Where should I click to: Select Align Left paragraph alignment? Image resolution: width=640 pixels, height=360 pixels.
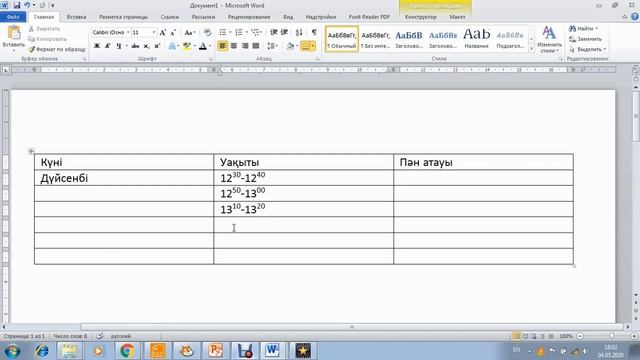point(223,46)
